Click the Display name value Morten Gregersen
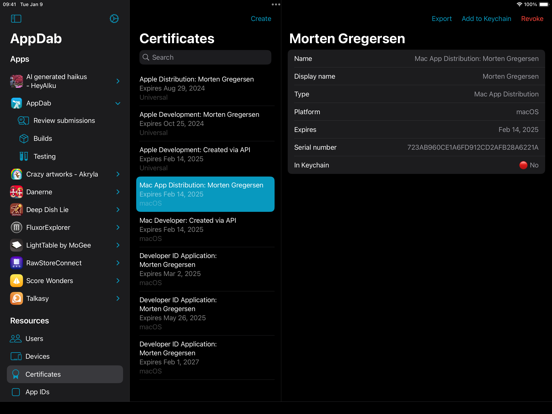552x414 pixels. (510, 76)
